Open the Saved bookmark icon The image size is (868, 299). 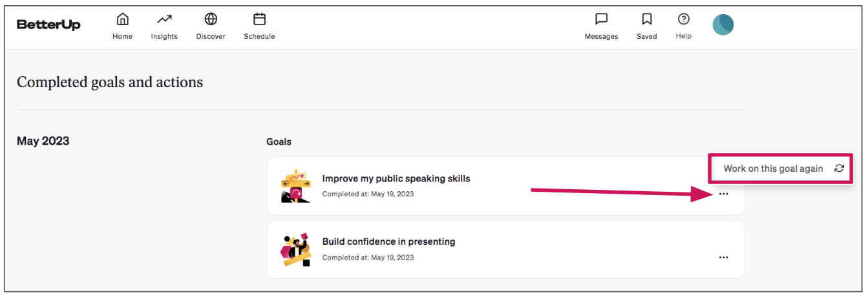(x=646, y=19)
